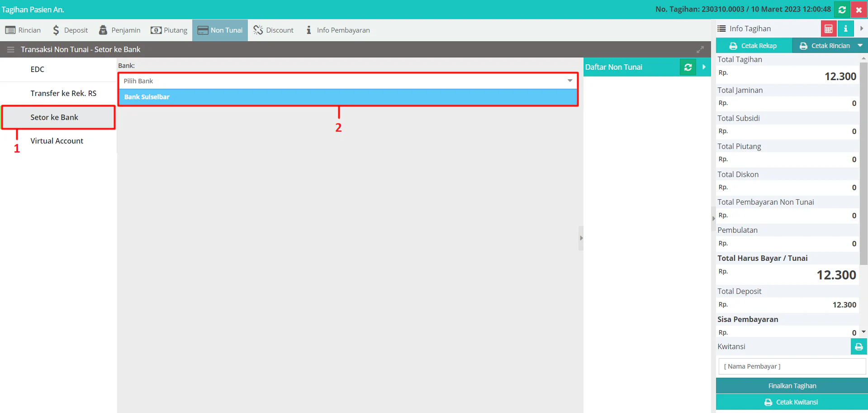Open the Cetak Rincian dropdown arrow
868x413 pixels.
[x=860, y=46]
